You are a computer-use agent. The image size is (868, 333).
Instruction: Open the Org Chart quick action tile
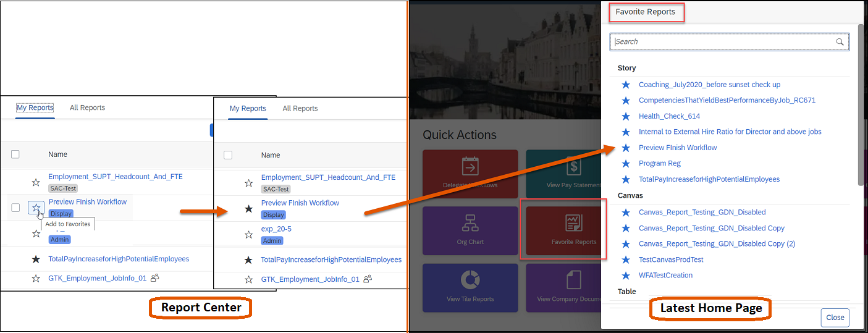pos(470,230)
